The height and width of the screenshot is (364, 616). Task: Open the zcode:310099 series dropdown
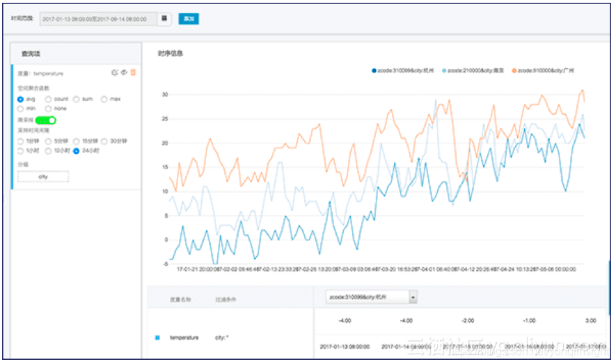(x=371, y=297)
